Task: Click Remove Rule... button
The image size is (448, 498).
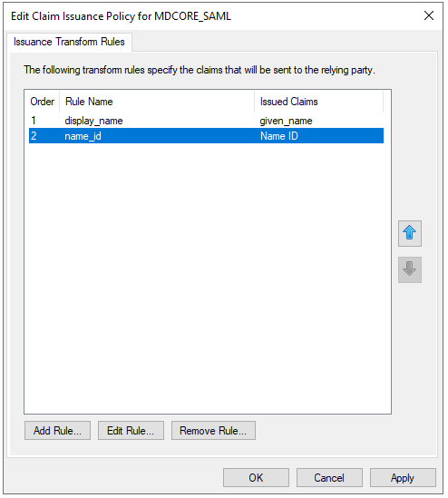Action: point(213,430)
